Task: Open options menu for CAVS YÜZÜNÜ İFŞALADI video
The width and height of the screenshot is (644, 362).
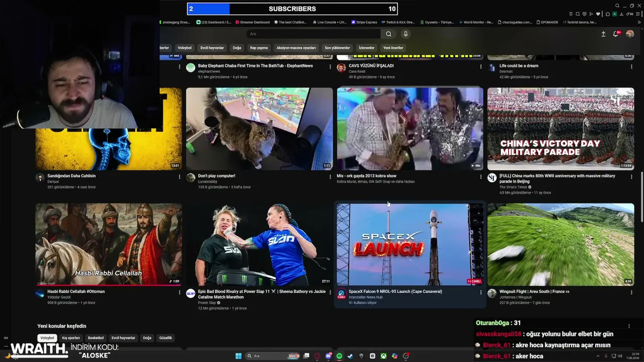Action: pos(480,66)
